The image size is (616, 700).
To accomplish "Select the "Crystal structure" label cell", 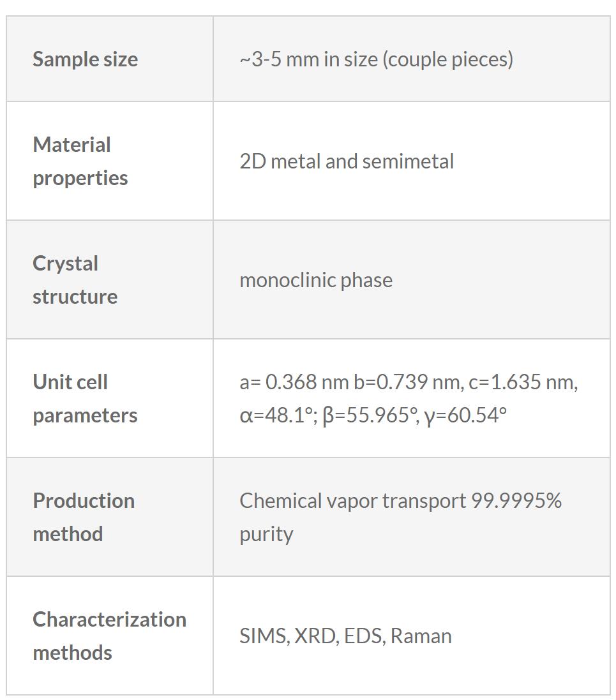I will pyautogui.click(x=75, y=279).
